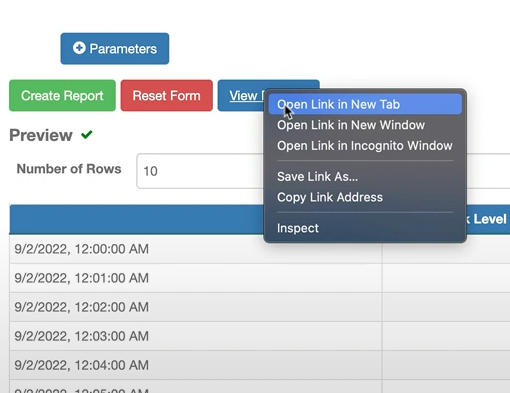Select Save Link As… menu entry
This screenshot has height=393, width=510.
click(x=365, y=176)
